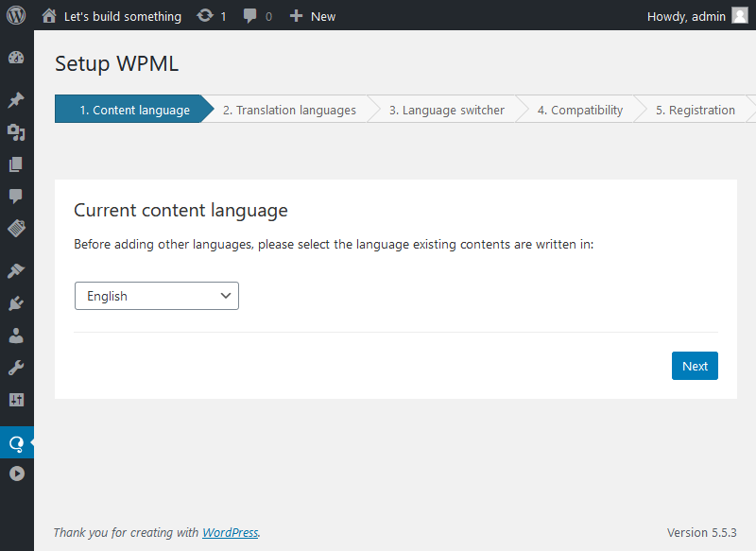This screenshot has height=551, width=756.
Task: Open the updates refresh icon
Action: pyautogui.click(x=205, y=16)
